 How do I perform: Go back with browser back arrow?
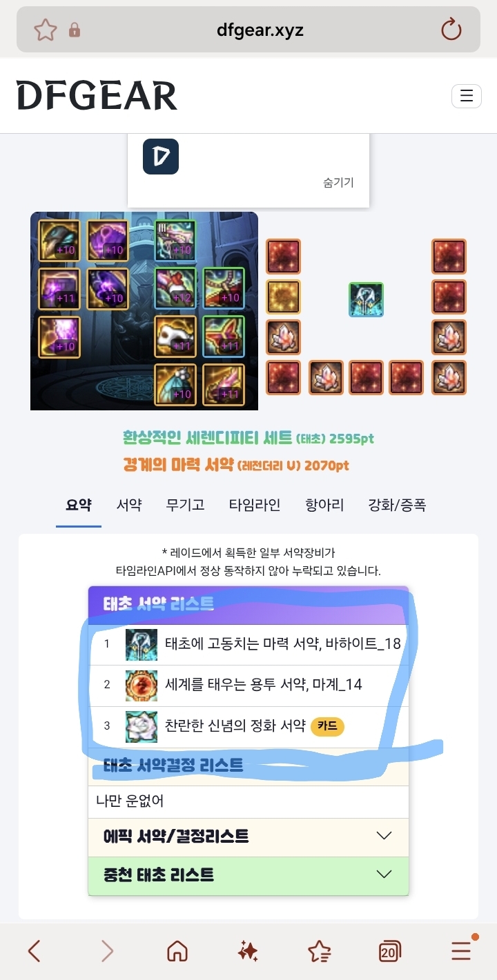click(34, 952)
